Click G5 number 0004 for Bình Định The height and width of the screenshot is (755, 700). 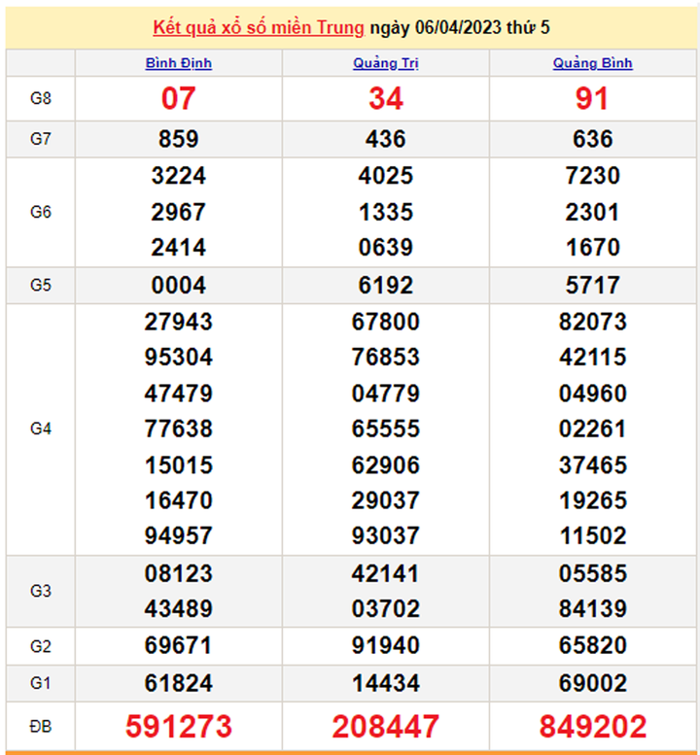[179, 285]
